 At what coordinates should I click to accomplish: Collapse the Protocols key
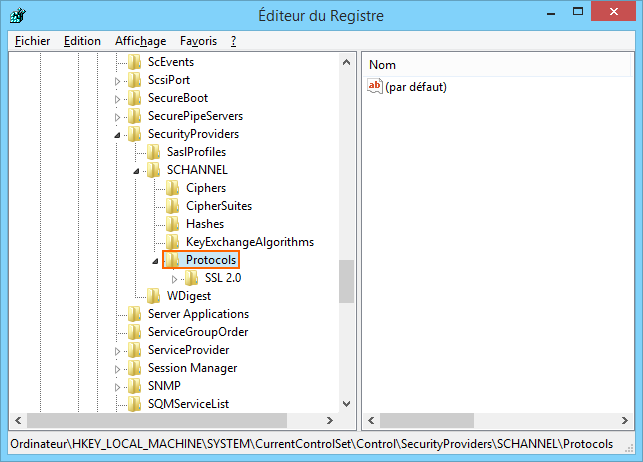tap(155, 261)
